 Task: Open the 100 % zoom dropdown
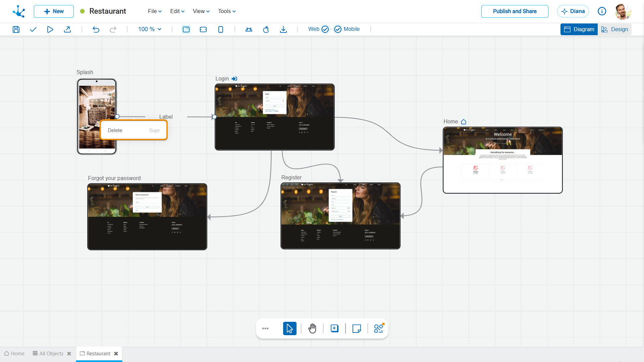coord(150,29)
